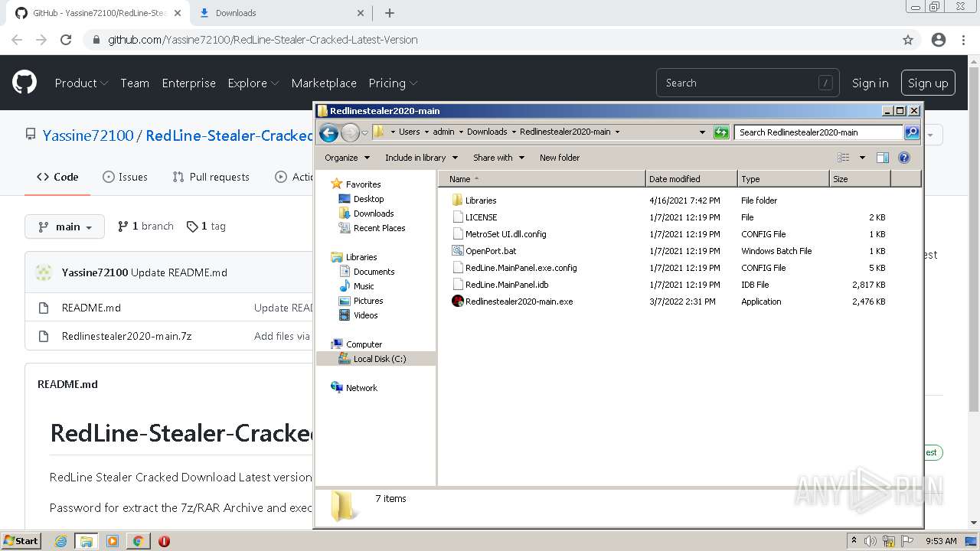Open the Redlinestealer2020-main.7z file link
Viewport: 980px width, 551px height.
[x=126, y=336]
